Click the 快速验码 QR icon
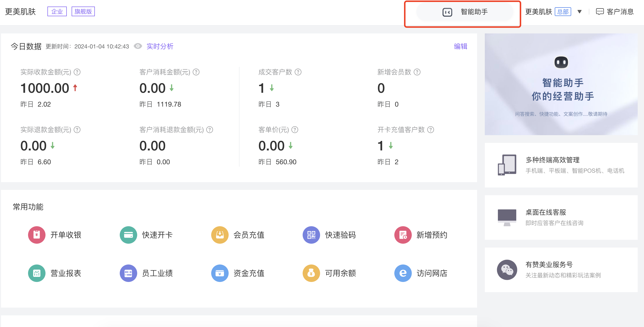 point(311,235)
